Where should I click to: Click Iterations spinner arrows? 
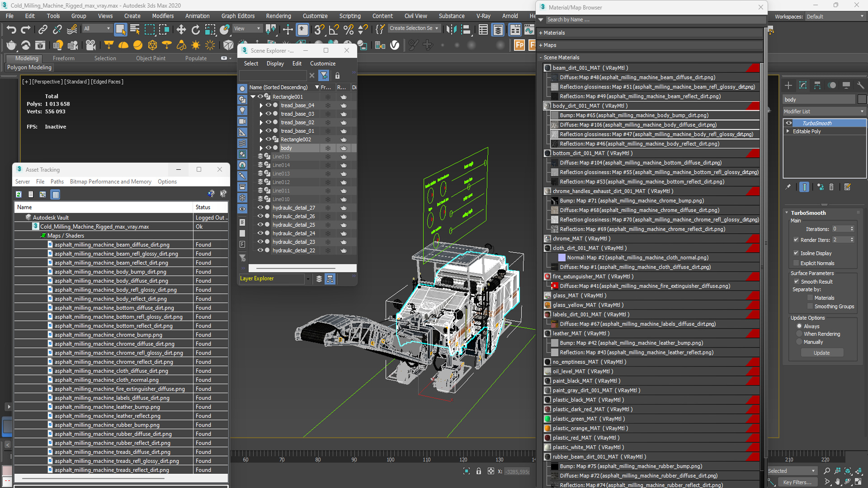(852, 229)
